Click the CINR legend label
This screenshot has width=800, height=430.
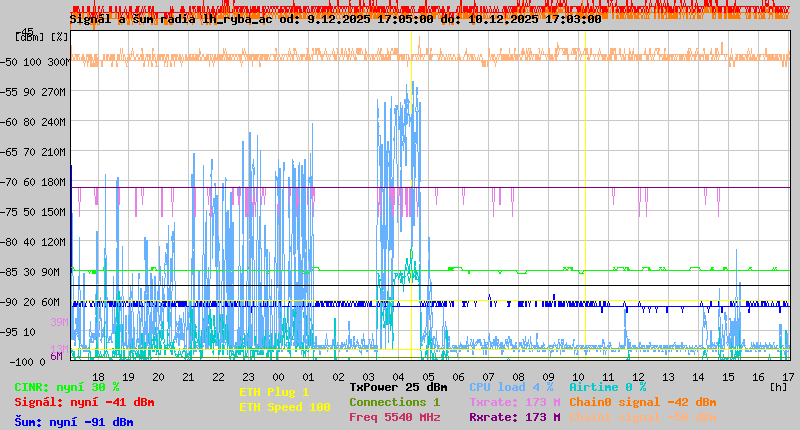pos(66,387)
